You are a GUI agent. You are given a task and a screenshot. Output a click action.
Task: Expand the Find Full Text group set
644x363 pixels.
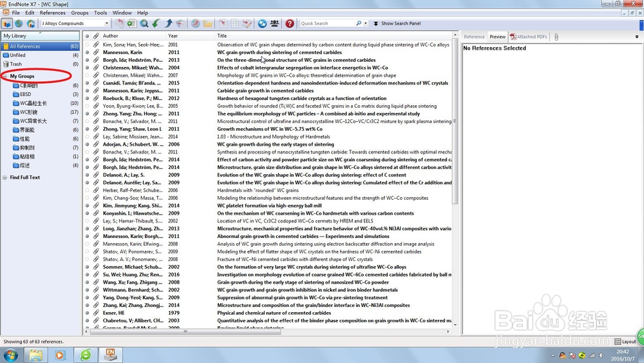5,177
